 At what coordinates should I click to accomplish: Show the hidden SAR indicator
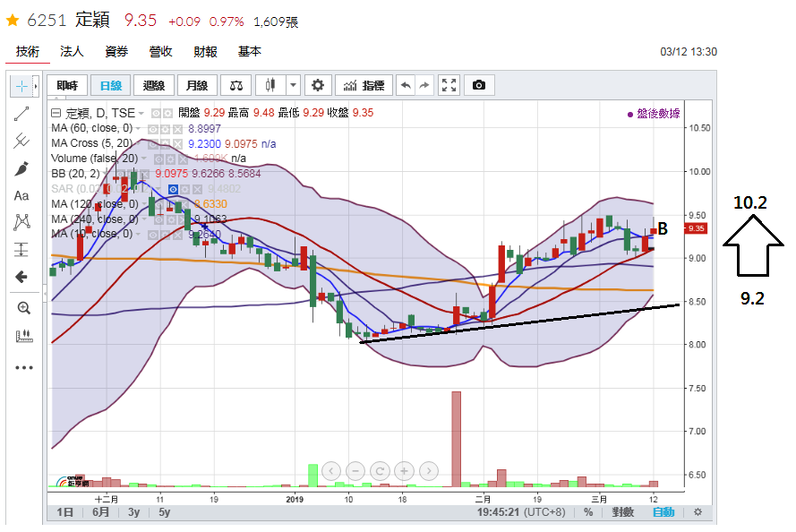coord(173,189)
